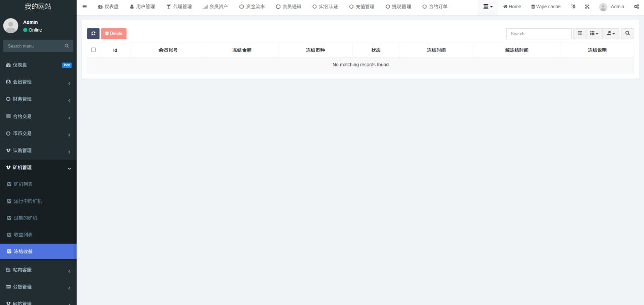Open the columns visibility dropdown
Image resolution: width=644 pixels, height=305 pixels.
click(594, 34)
